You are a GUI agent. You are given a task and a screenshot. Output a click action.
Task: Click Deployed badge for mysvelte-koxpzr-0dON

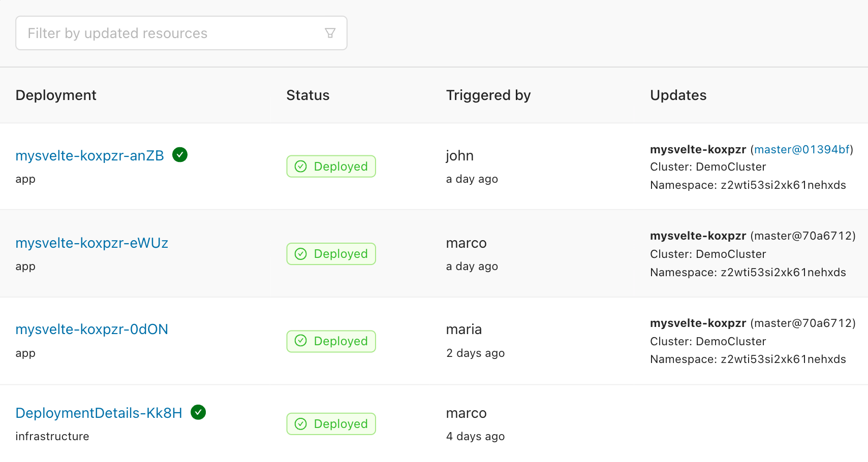331,341
